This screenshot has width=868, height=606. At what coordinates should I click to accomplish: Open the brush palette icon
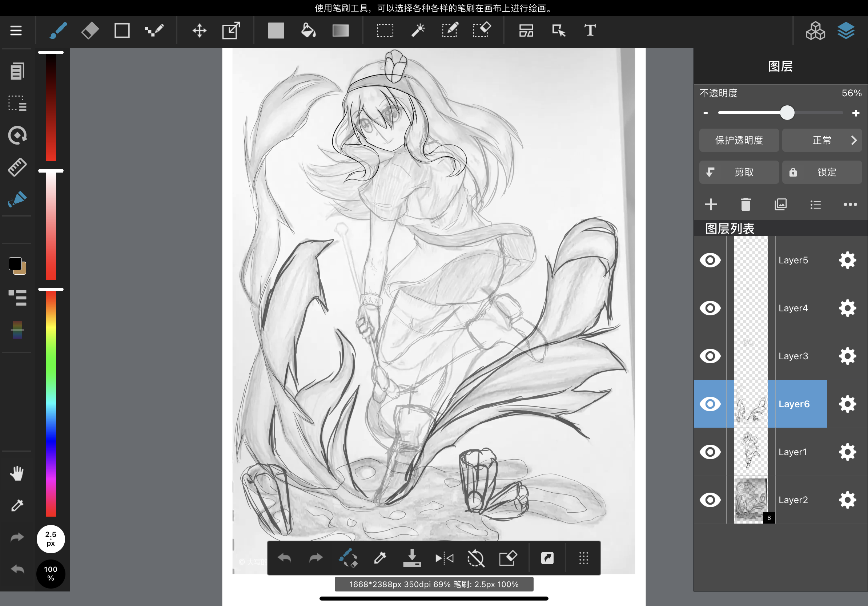[17, 199]
